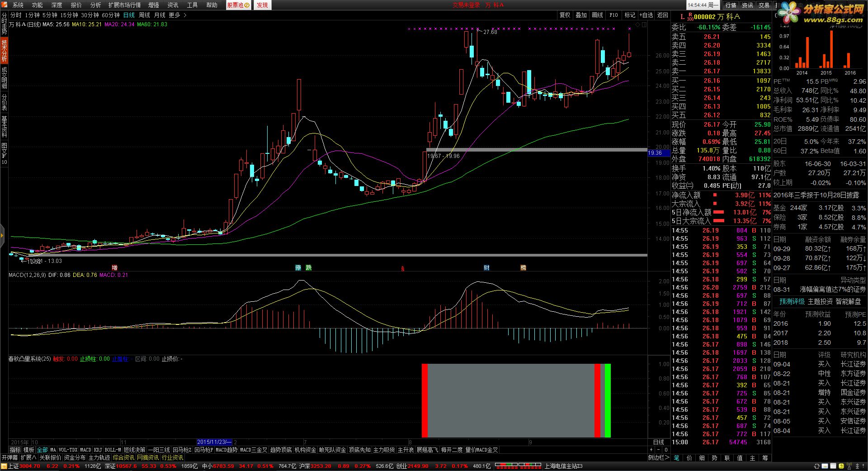Open the 工具 menu

(192, 5)
